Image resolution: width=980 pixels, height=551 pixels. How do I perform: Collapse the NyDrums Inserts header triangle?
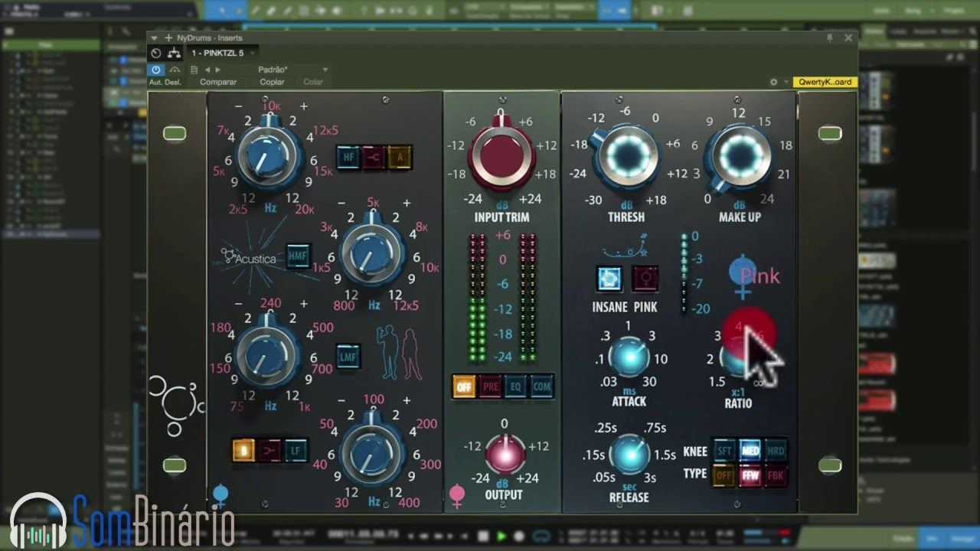pyautogui.click(x=155, y=38)
